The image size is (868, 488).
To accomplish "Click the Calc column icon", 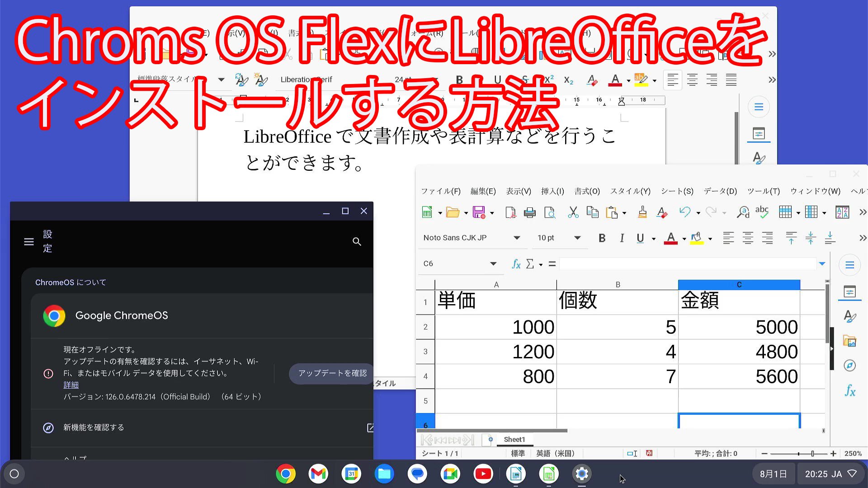I will pyautogui.click(x=811, y=212).
